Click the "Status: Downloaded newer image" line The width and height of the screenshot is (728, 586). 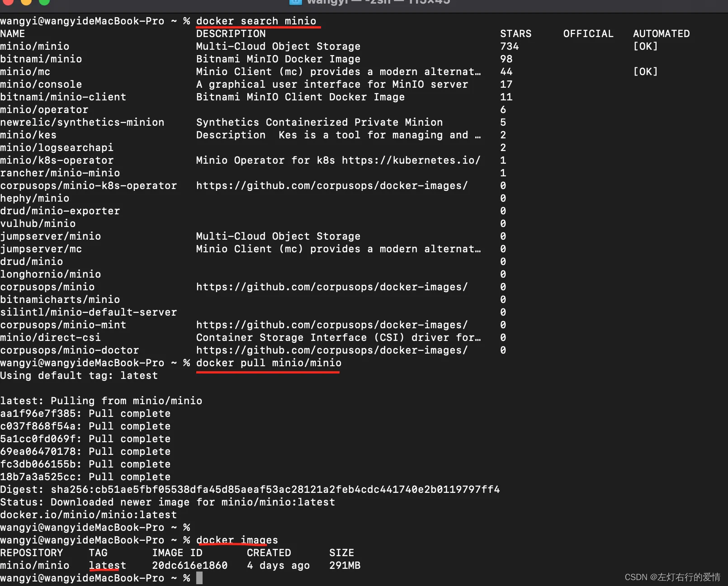(168, 502)
